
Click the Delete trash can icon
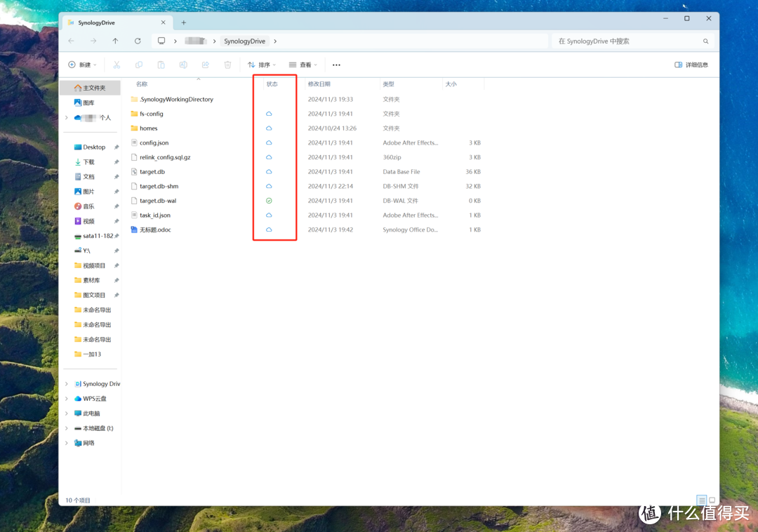pos(227,65)
